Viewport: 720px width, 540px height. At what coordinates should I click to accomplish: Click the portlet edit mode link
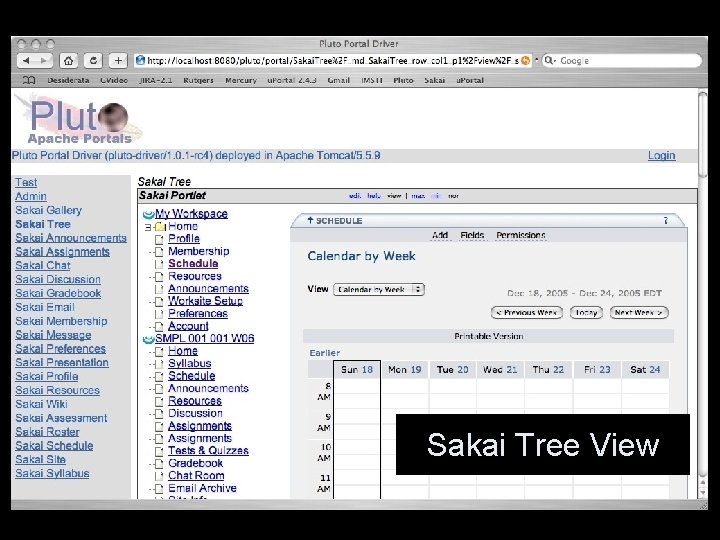(x=355, y=196)
